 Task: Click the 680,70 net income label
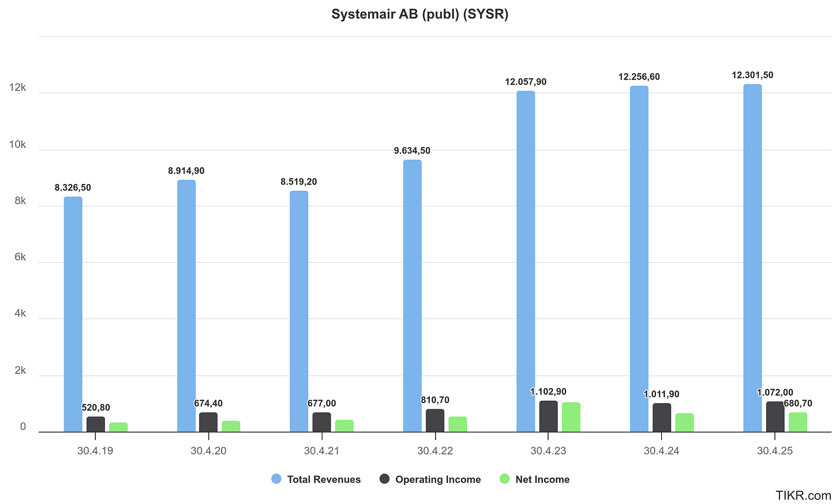coord(798,404)
